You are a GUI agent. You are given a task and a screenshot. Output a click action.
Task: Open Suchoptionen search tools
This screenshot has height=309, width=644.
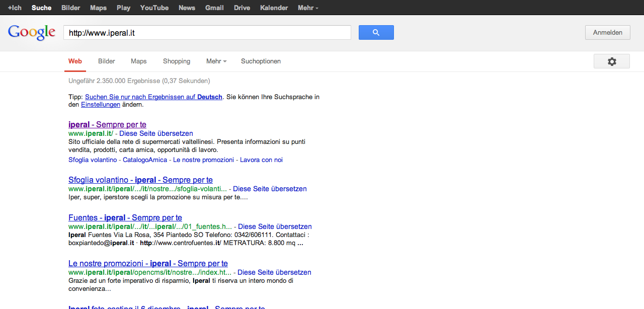point(261,61)
